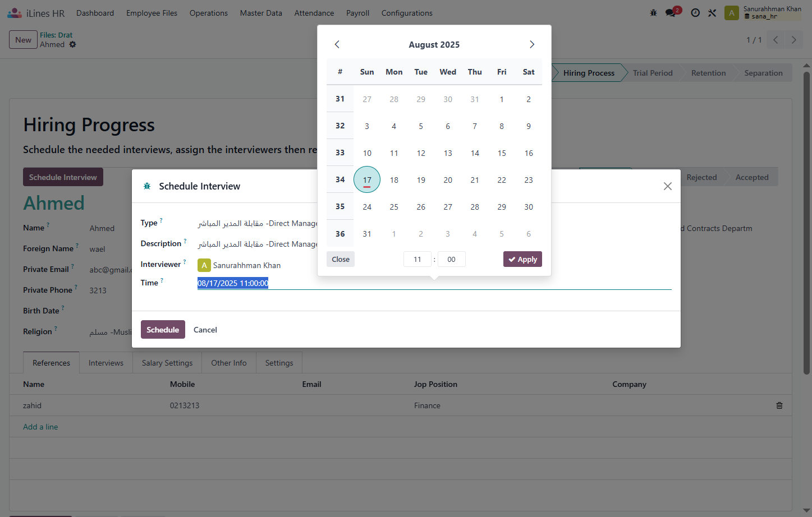Click the Rejected status button
The image size is (812, 517).
click(701, 177)
